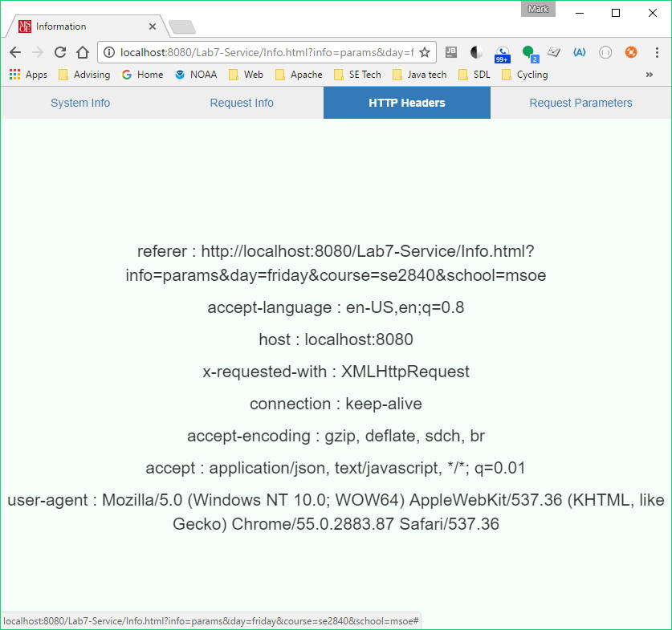
Task: Switch to the Request Parameters tab
Action: [580, 103]
